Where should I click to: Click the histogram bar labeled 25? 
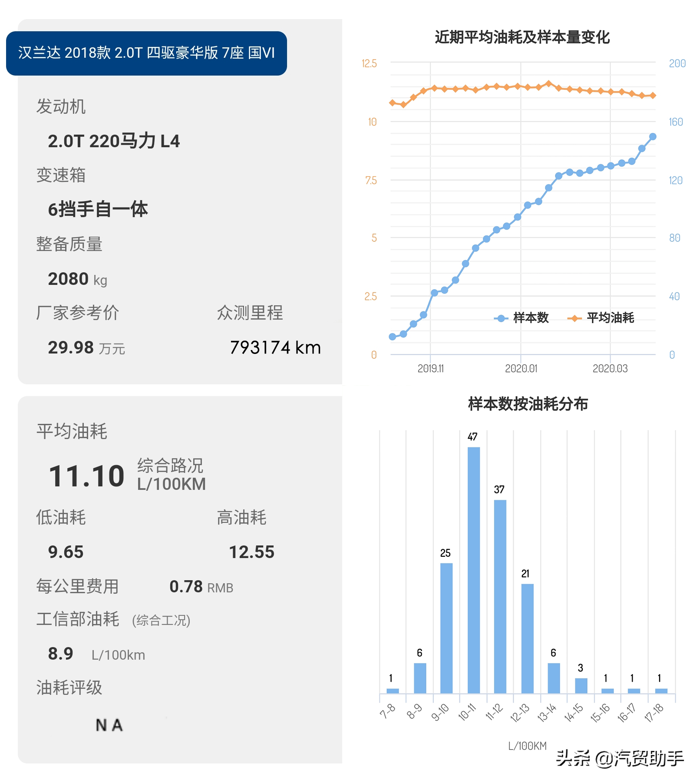(x=446, y=628)
